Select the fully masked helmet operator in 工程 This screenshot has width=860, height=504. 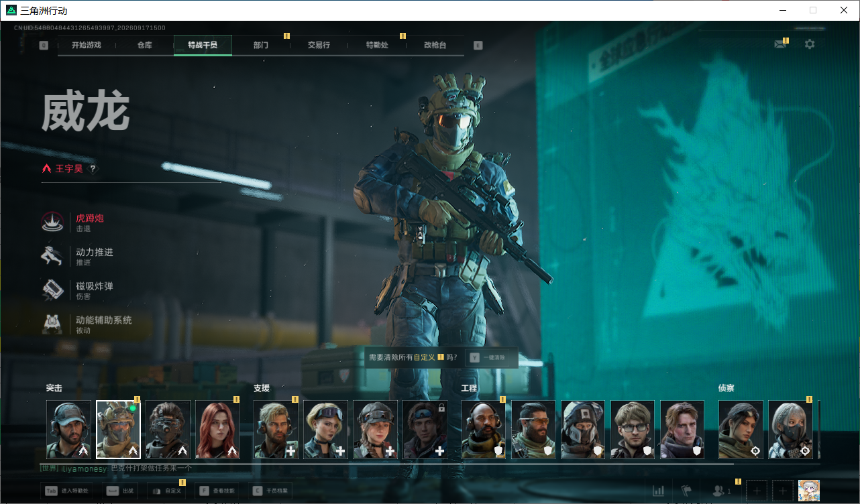click(x=584, y=430)
